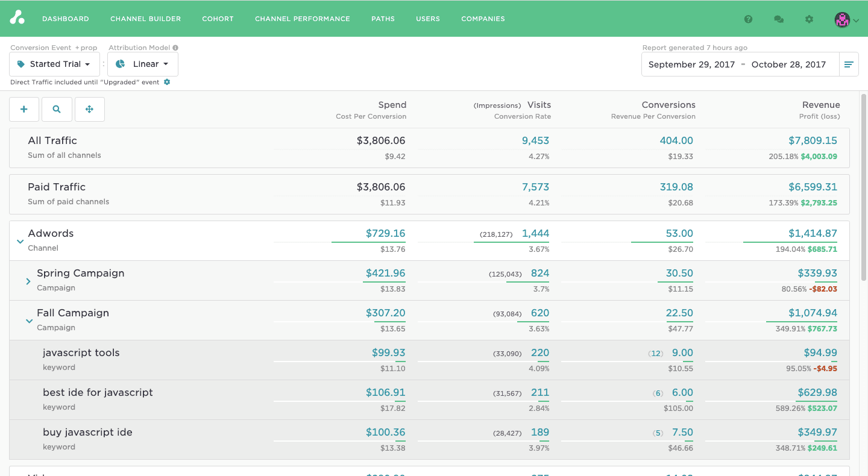Open the Started Trial conversion event dropdown

54,64
